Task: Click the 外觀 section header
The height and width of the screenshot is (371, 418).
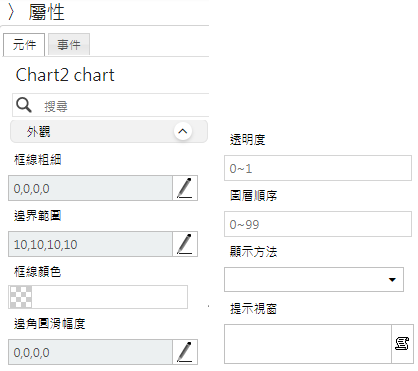Action: tap(109, 132)
